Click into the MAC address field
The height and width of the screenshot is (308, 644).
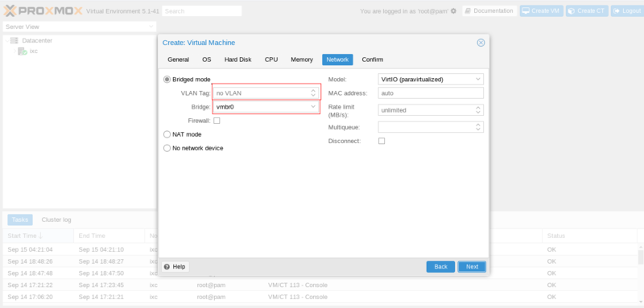431,93
